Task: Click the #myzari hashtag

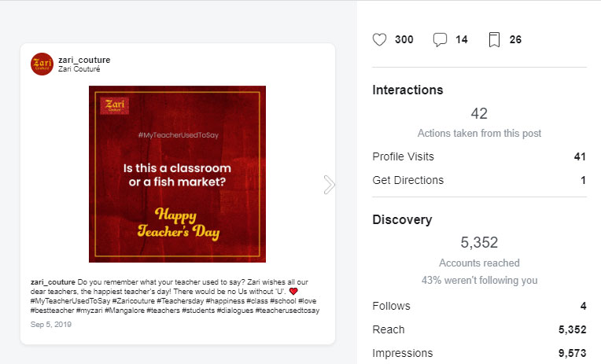Action: [90, 311]
